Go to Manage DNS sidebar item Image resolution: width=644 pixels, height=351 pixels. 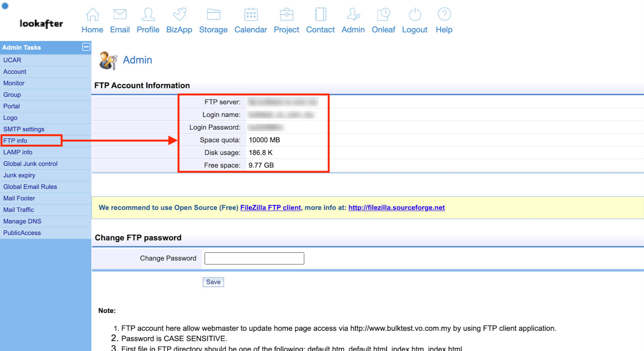point(22,221)
